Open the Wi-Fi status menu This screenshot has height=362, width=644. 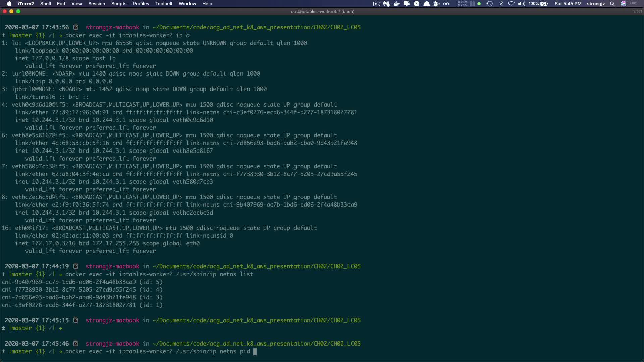(511, 4)
